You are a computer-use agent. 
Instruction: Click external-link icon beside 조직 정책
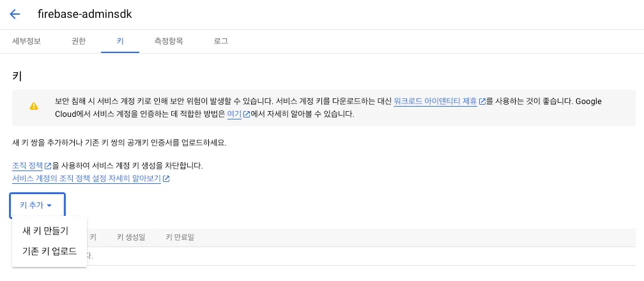pos(48,166)
